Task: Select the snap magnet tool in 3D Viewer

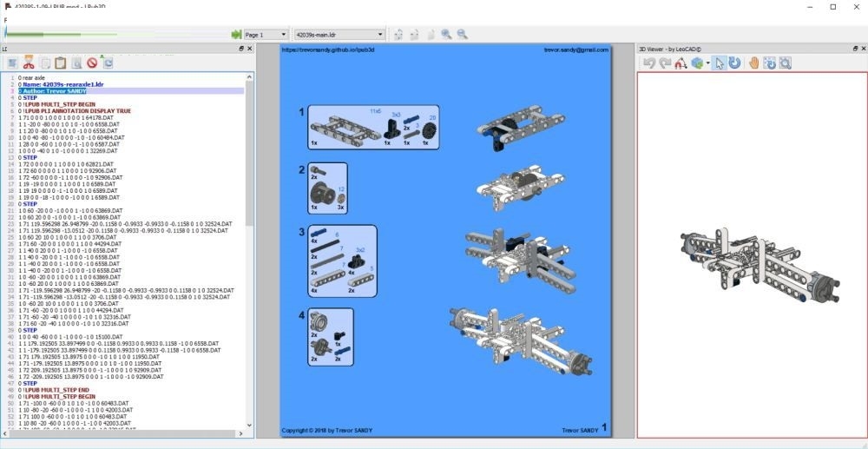Action: 681,63
